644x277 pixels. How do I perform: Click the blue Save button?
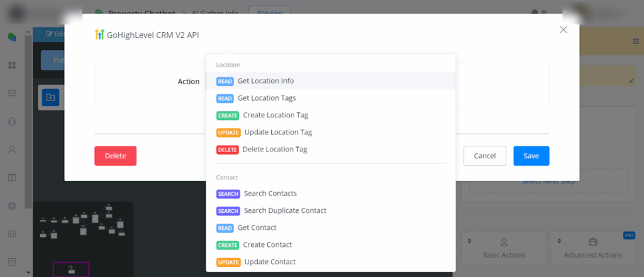coord(531,156)
